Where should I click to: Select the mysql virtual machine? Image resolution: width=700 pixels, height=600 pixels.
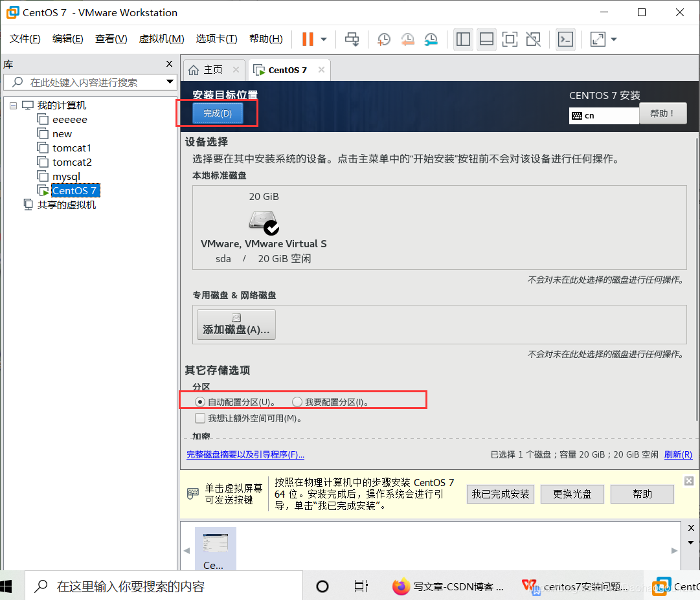(66, 177)
